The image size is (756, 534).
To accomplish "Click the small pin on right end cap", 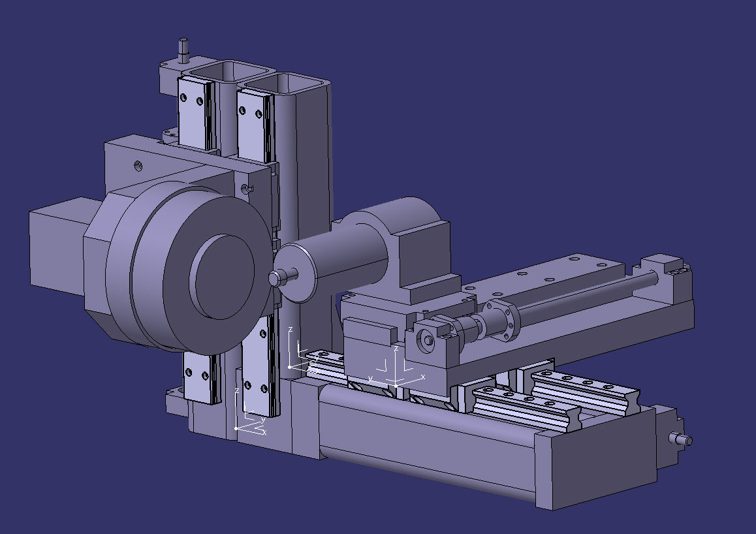I will point(683,439).
